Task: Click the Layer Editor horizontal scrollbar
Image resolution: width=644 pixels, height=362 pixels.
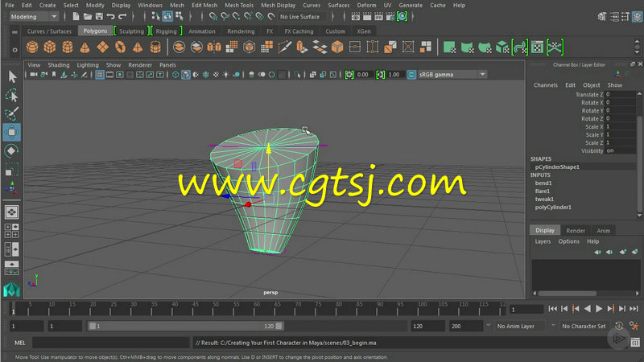Action: pyautogui.click(x=568, y=294)
